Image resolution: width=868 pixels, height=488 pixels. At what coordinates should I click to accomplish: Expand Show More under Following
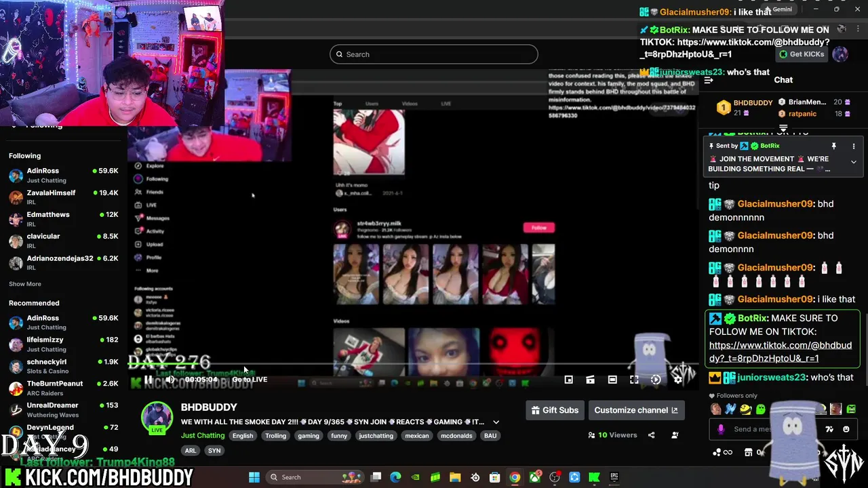coord(25,284)
